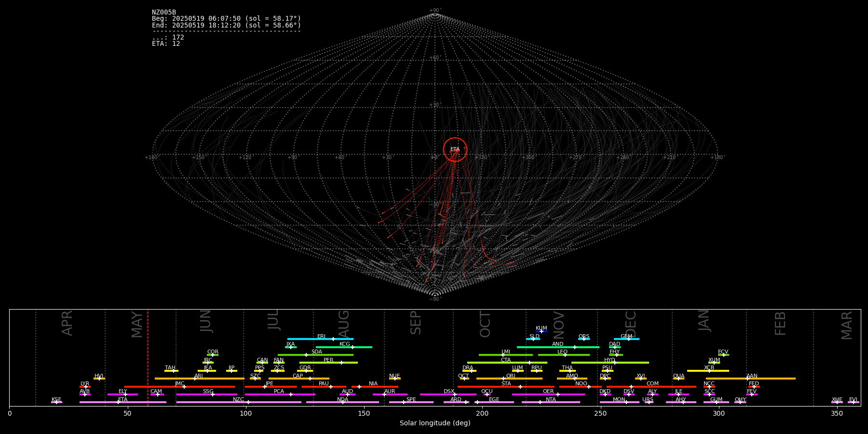Select the EVI shower marker
This screenshot has width=868, height=434.
[854, 402]
